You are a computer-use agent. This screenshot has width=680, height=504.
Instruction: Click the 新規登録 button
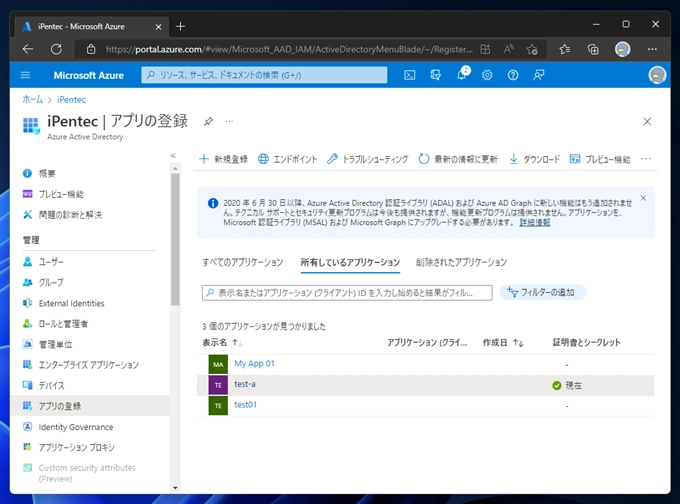[223, 159]
